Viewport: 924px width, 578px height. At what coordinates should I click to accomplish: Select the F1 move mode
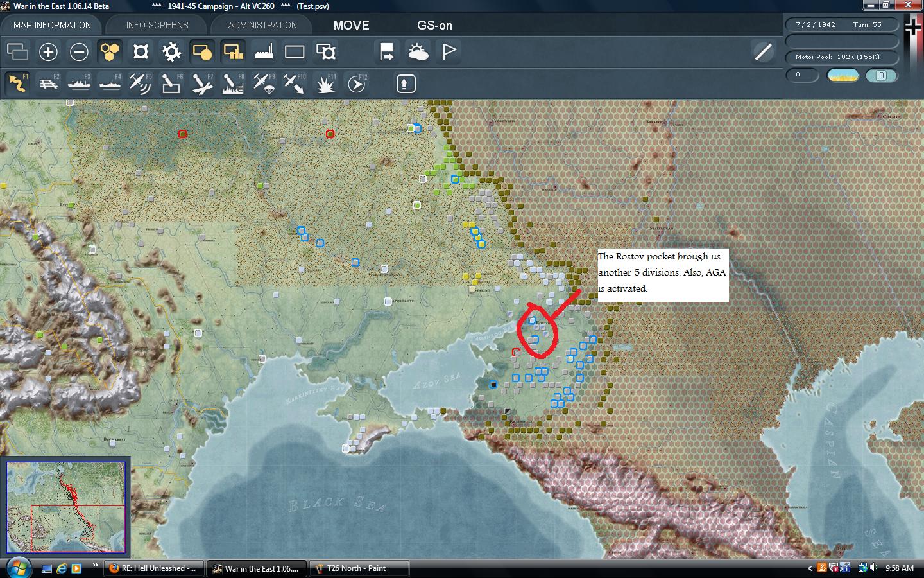point(17,83)
